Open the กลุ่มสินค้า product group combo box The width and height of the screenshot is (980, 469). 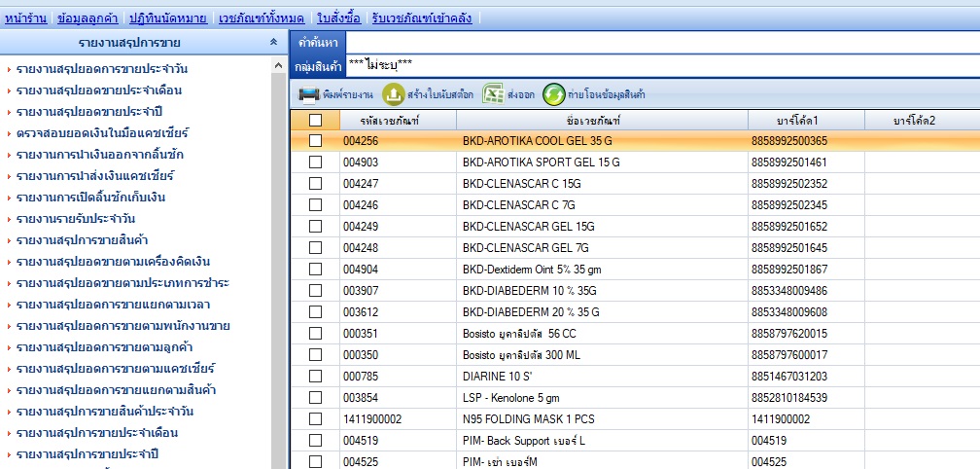point(662,65)
